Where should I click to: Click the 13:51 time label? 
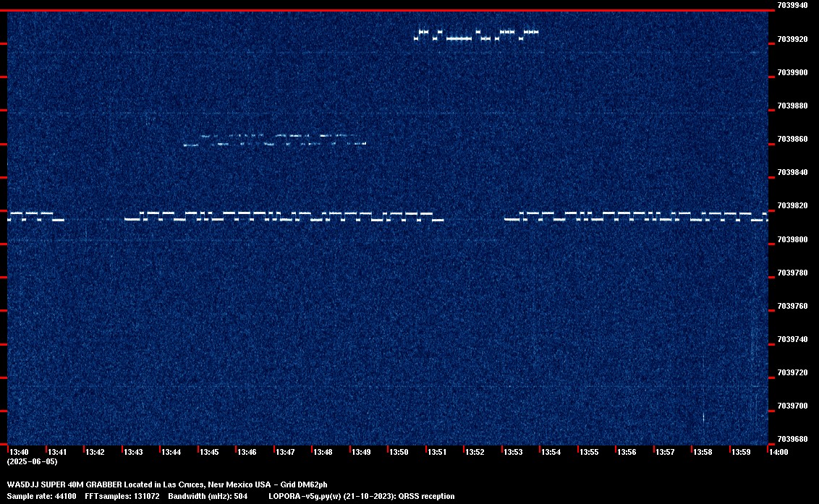click(437, 452)
